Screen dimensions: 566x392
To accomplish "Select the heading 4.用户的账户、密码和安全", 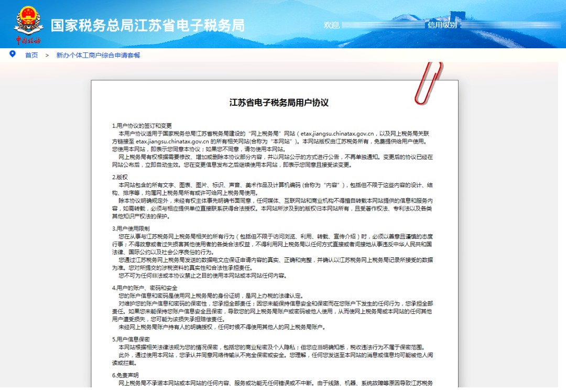I will pos(145,288).
